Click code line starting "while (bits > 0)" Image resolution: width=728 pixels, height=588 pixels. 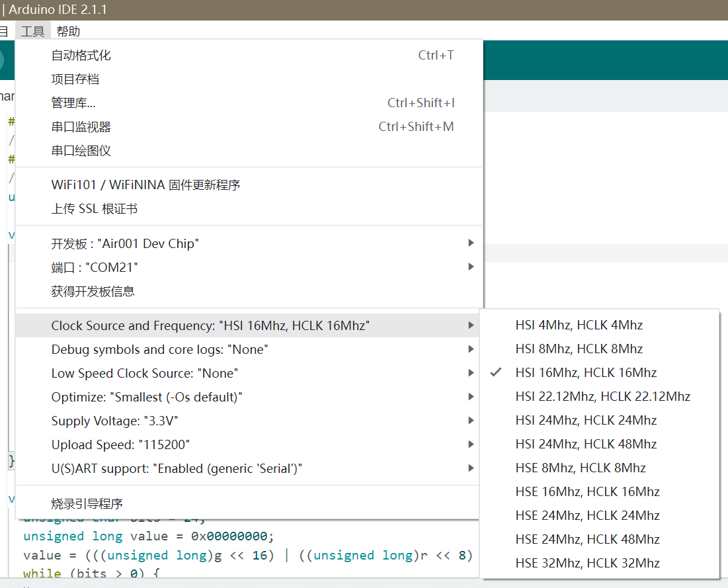[x=91, y=573]
